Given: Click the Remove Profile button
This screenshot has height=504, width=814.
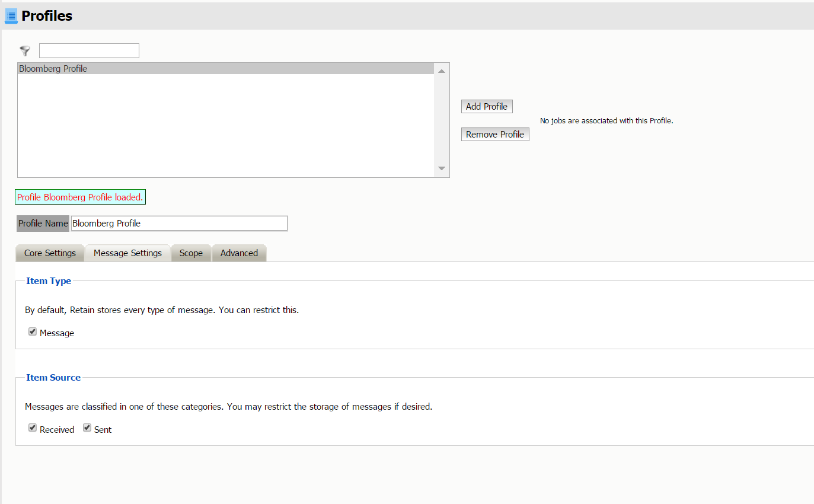Looking at the screenshot, I should [495, 135].
